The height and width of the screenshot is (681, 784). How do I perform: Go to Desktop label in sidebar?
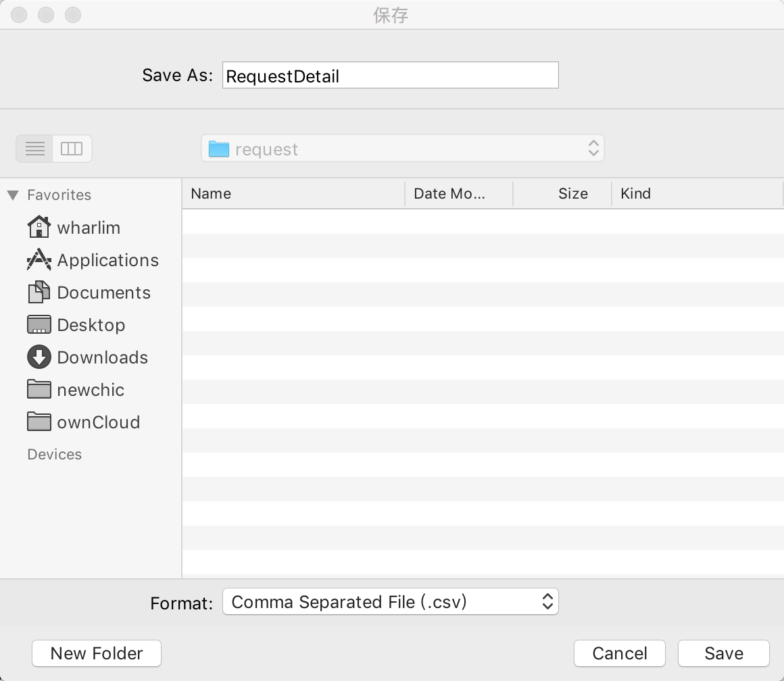click(91, 325)
